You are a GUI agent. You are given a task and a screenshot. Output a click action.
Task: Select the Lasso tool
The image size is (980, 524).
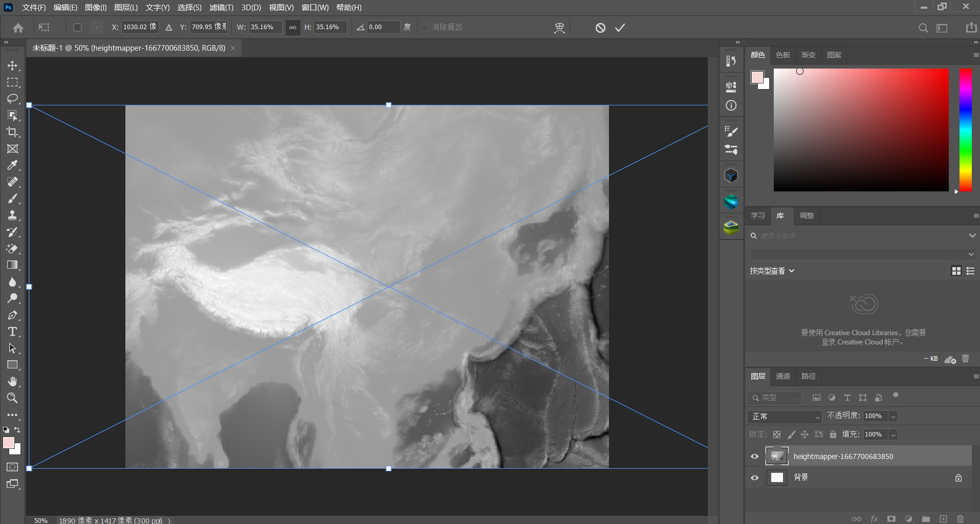pyautogui.click(x=12, y=99)
